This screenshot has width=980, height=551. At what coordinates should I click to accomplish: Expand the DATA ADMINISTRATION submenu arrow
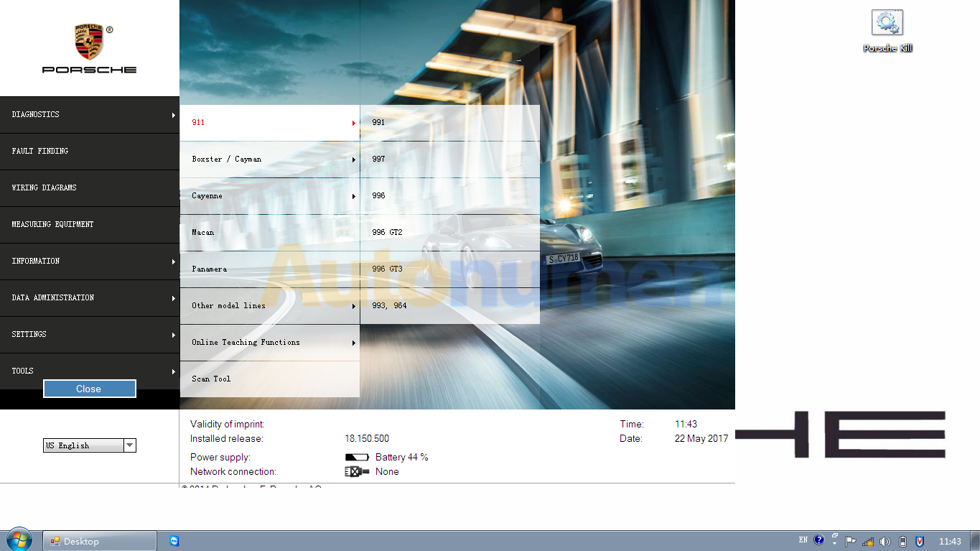tap(174, 298)
